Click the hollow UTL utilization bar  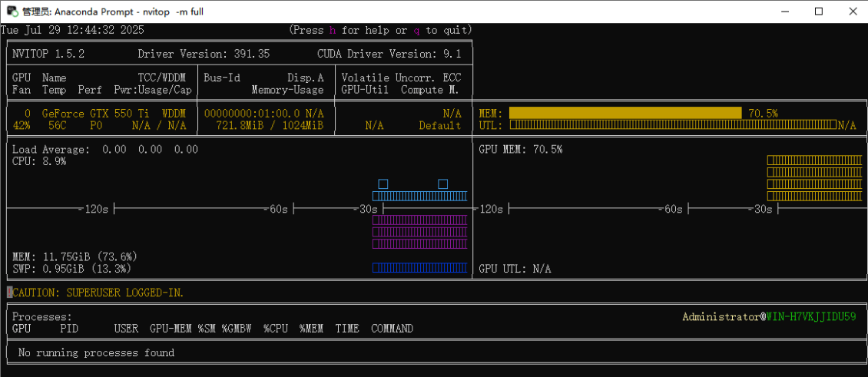point(671,125)
